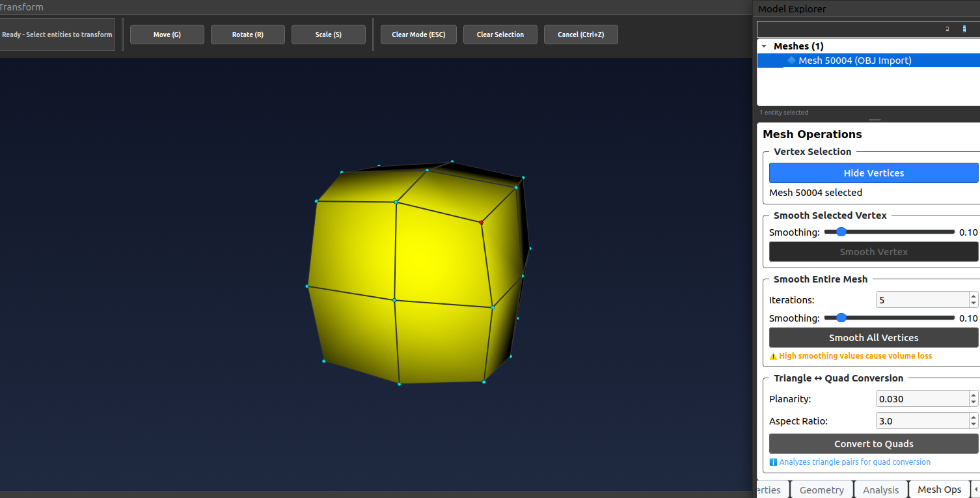Click the info icon beside quad conversion hint
Image resolution: width=980 pixels, height=498 pixels.
[773, 462]
